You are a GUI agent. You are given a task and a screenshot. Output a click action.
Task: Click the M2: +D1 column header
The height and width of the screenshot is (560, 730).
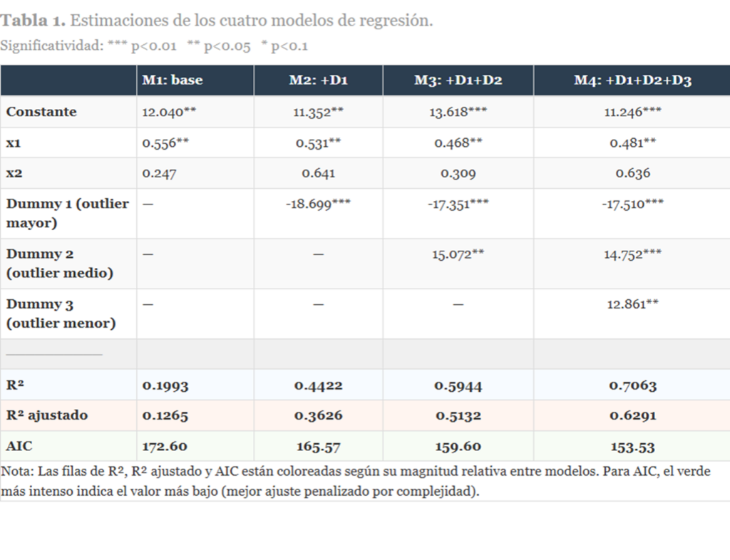tap(318, 81)
